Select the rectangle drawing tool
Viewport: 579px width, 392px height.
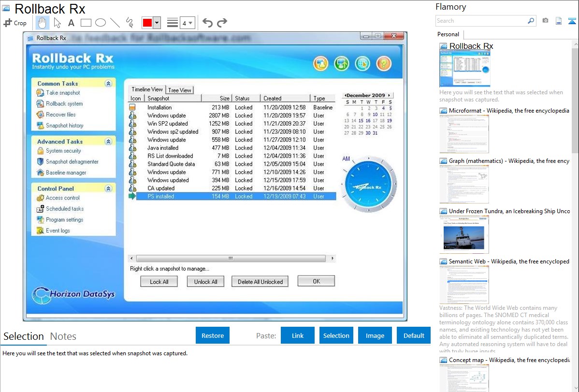coord(86,23)
